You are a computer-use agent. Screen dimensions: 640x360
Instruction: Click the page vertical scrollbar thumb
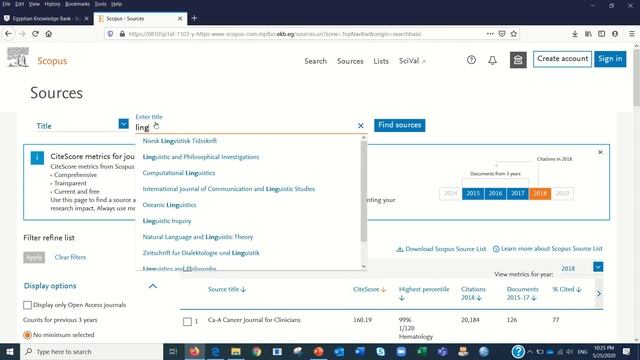636,78
